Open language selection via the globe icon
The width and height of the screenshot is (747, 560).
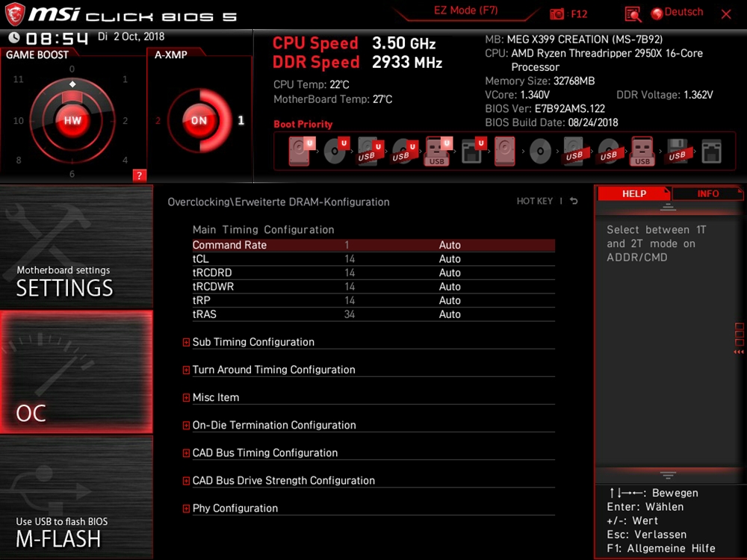pos(657,13)
